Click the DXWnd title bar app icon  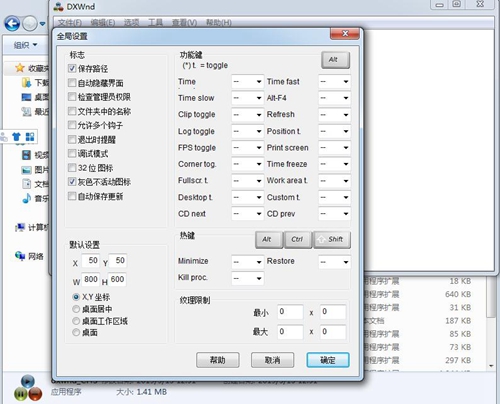point(59,6)
